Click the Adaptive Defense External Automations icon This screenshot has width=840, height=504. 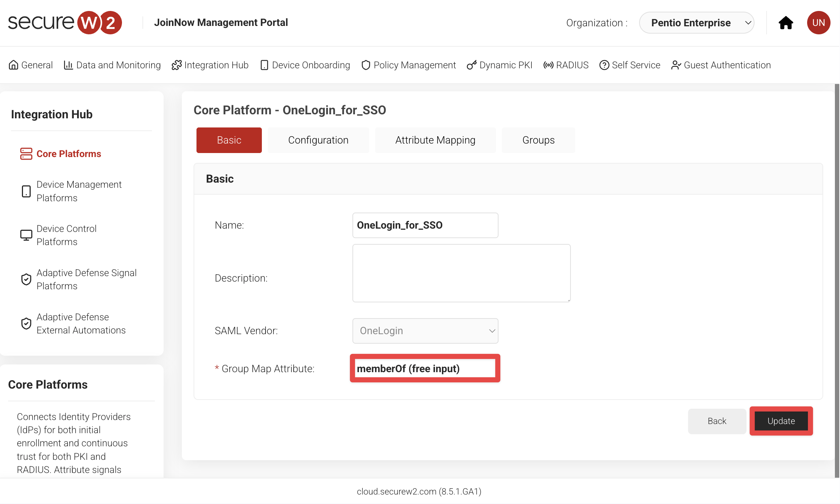(x=26, y=324)
